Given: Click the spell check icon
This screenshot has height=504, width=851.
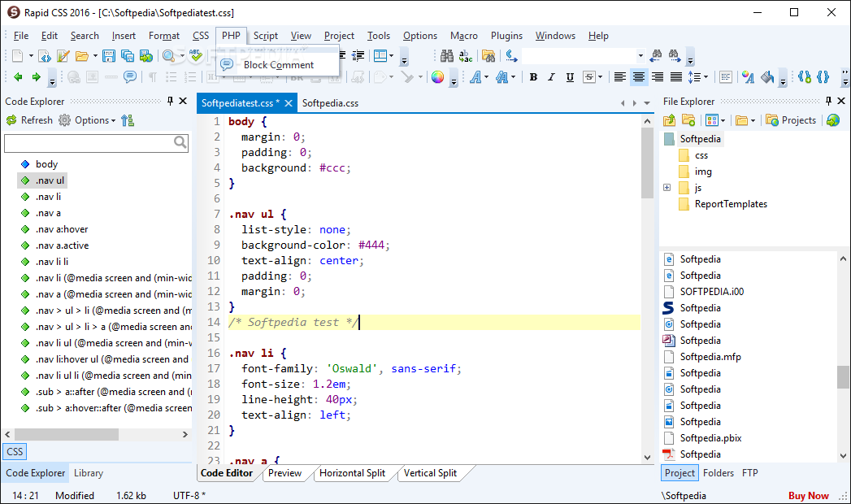Looking at the screenshot, I should point(195,56).
